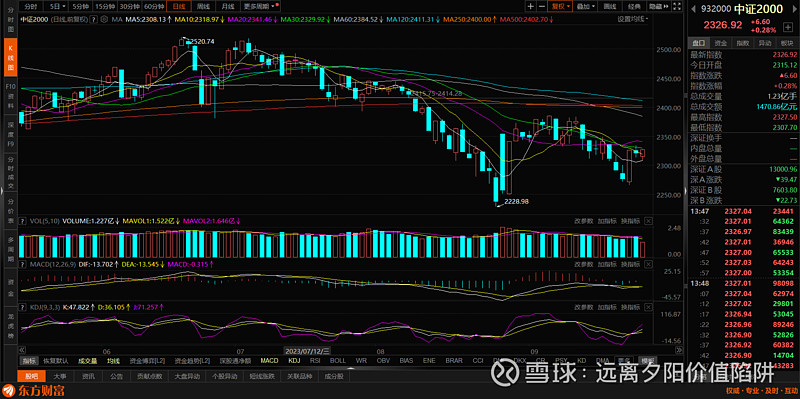Open help icon for MACD indicator
The height and width of the screenshot is (399, 800).
click(x=22, y=264)
